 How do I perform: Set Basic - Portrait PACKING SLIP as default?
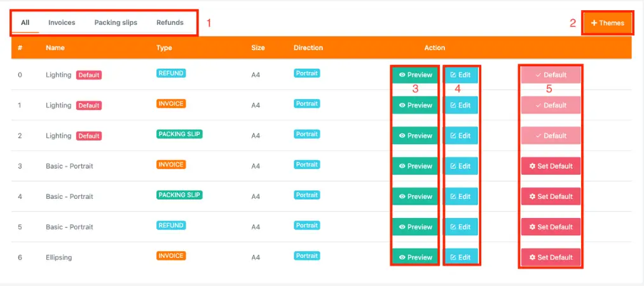[x=551, y=196]
